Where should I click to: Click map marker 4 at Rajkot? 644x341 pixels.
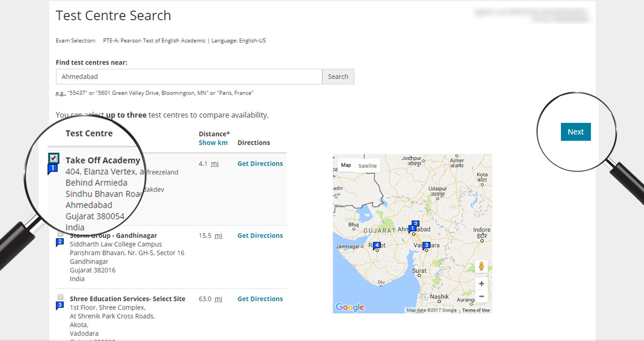coord(376,245)
